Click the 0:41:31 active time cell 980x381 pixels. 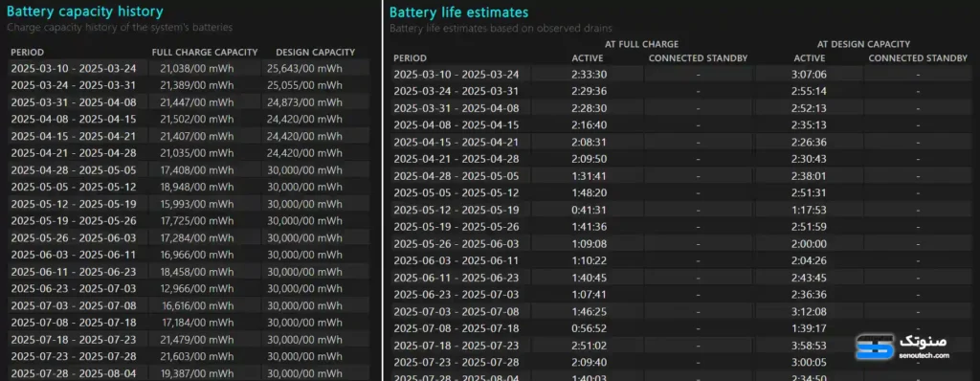pyautogui.click(x=590, y=210)
